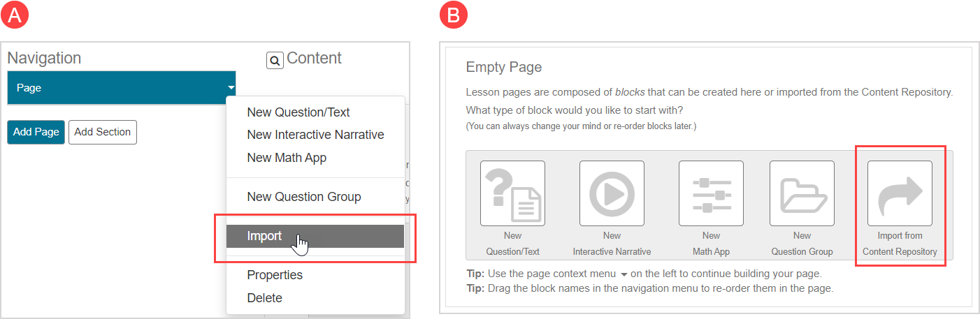This screenshot has height=319, width=980.
Task: Click the Interactive Narrative play-circle icon
Action: pos(612,193)
